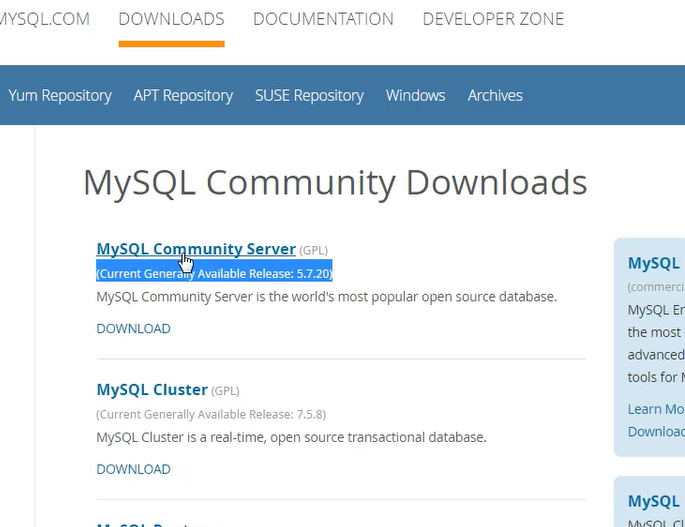
Task: Open first sidebar MySQL heading link
Action: 656,263
